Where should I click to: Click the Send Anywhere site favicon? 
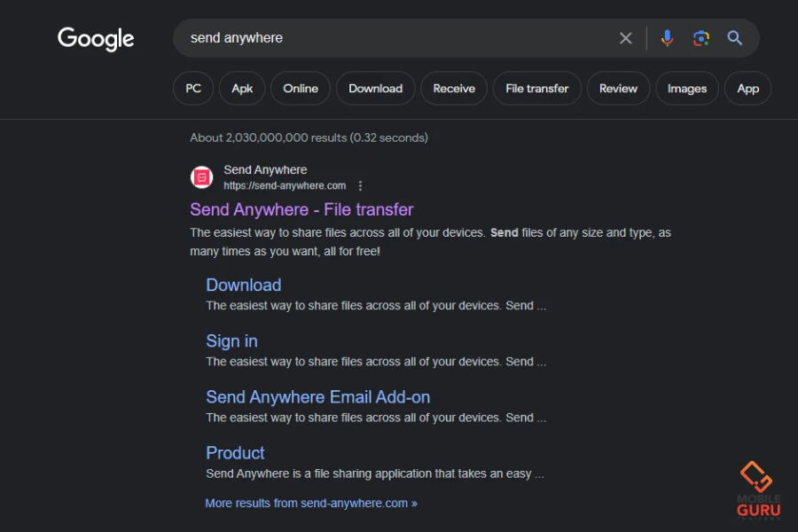click(202, 177)
